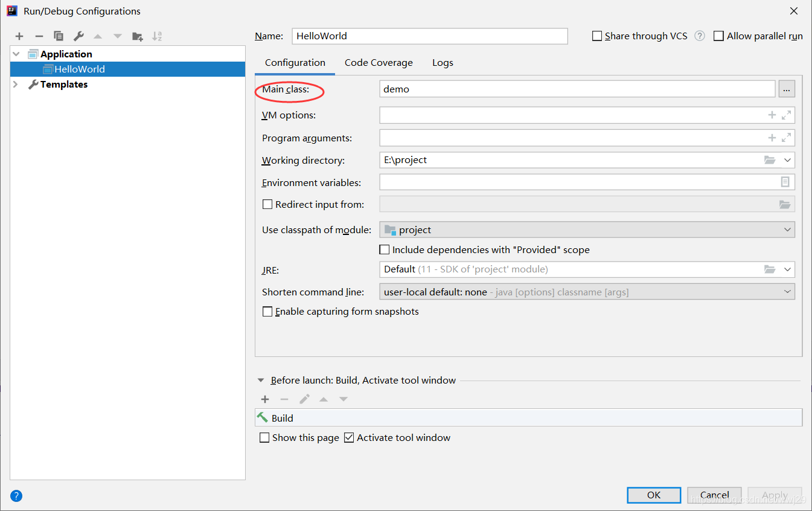812x511 pixels.
Task: Move configuration up in the top toolbar
Action: pyautogui.click(x=98, y=36)
